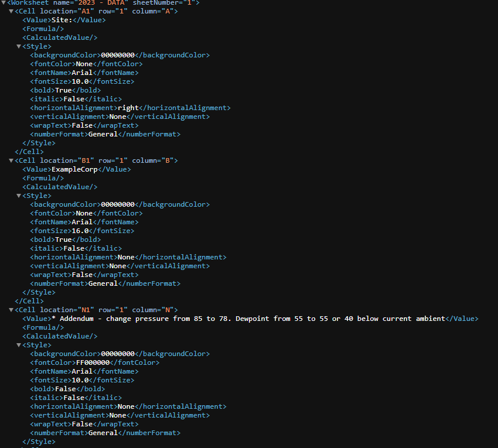Click the location="A1" attribute
Viewport: 498px width, 448px height.
point(67,11)
